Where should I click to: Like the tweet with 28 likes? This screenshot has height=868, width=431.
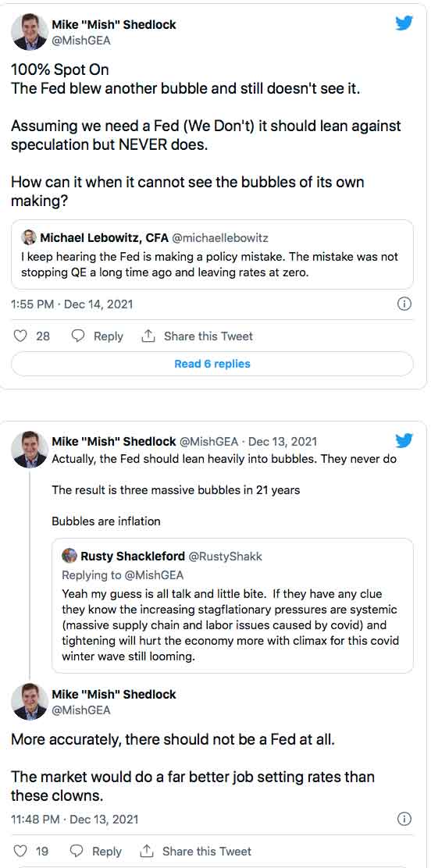pyautogui.click(x=20, y=336)
